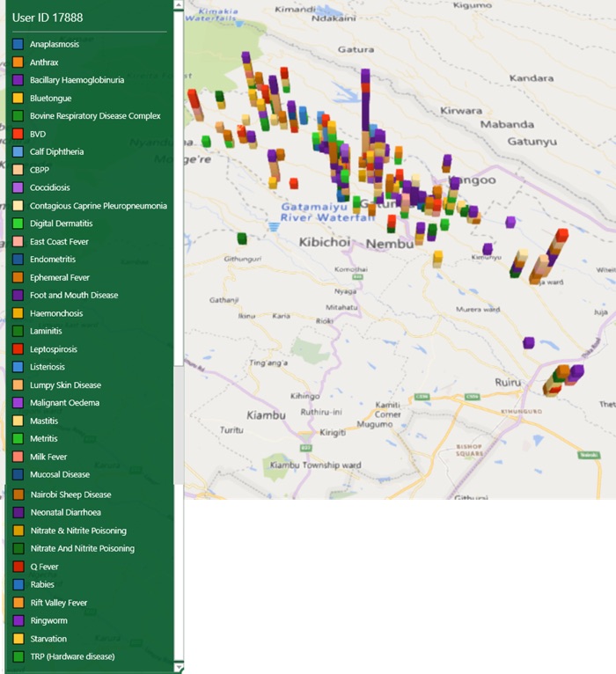
Task: Click the Gatamaiyu River Waterfall label
Action: [x=327, y=212]
